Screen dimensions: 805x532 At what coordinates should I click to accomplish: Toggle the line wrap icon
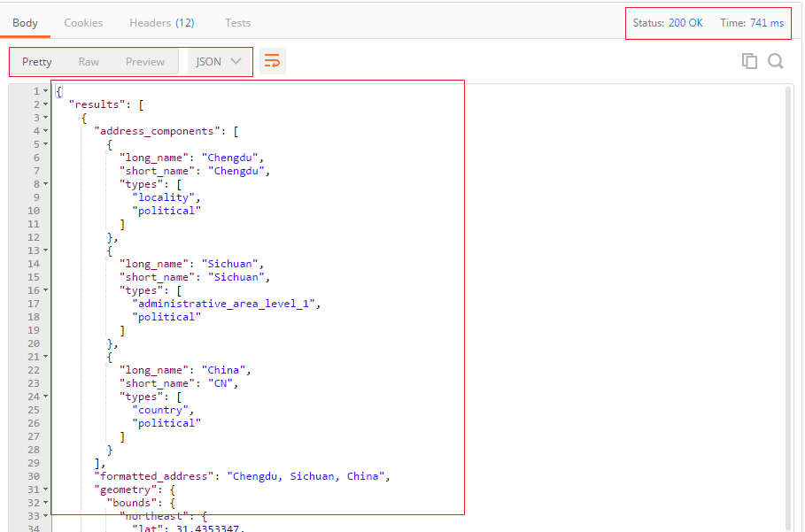[x=272, y=62]
